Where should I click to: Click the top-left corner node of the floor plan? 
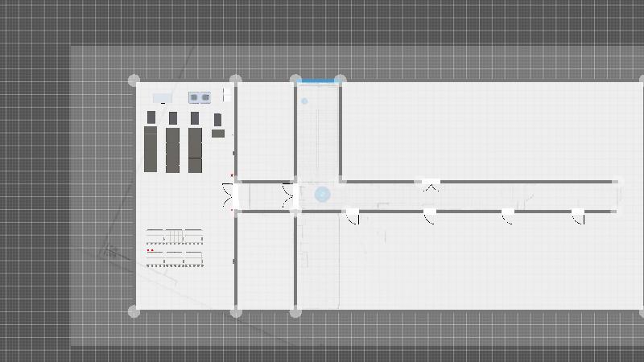click(x=134, y=80)
